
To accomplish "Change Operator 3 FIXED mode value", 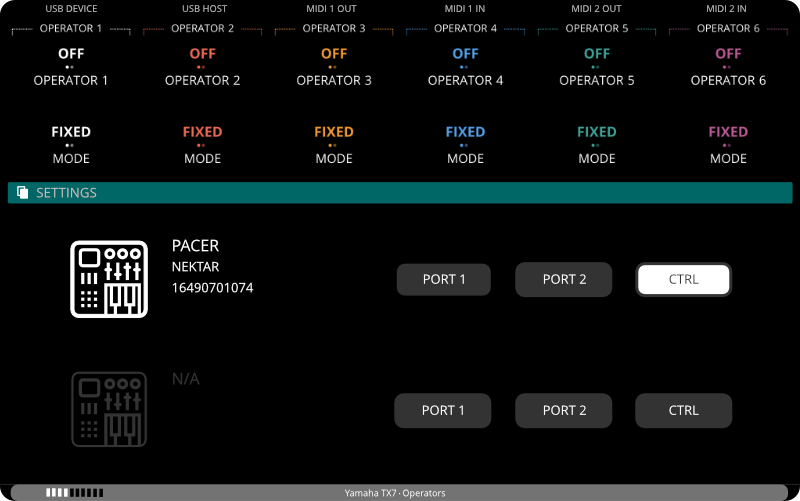I will [334, 132].
